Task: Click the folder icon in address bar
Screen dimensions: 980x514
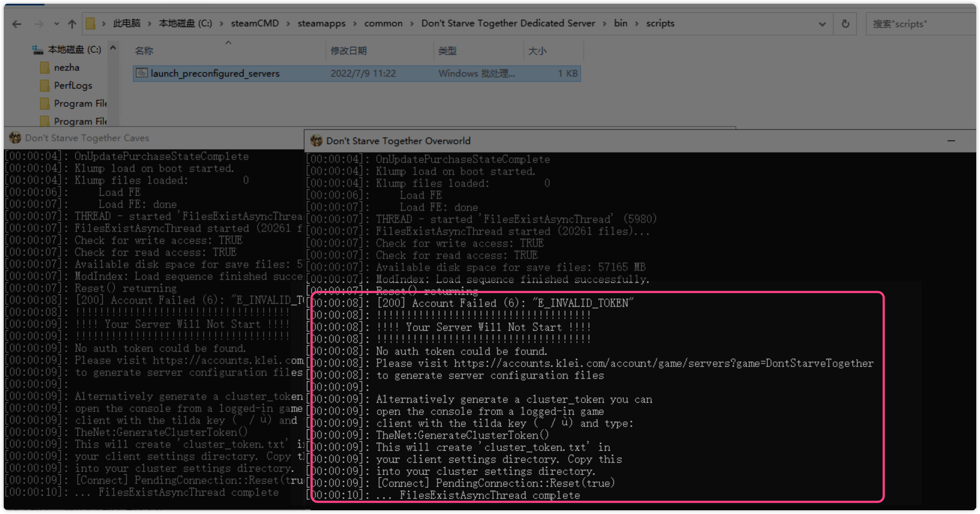Action: coord(91,24)
